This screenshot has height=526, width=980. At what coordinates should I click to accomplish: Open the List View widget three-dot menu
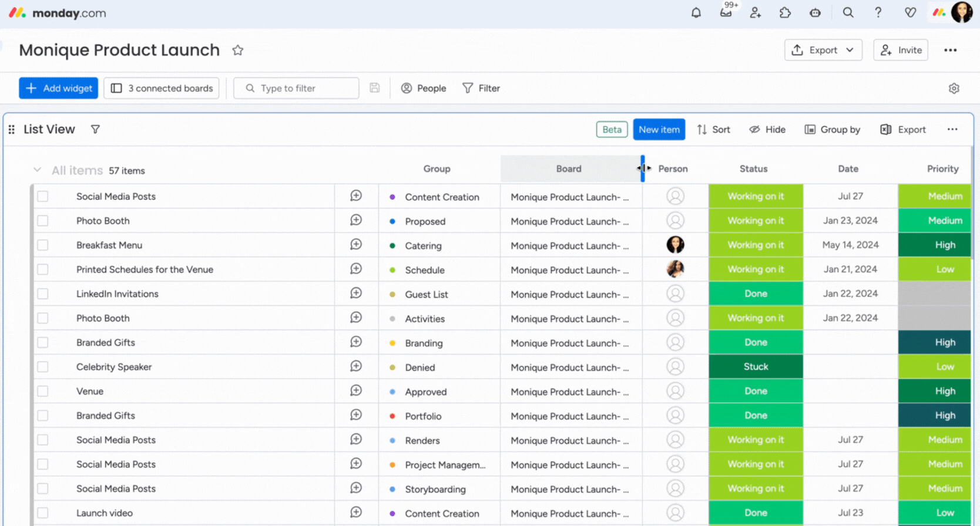(952, 130)
